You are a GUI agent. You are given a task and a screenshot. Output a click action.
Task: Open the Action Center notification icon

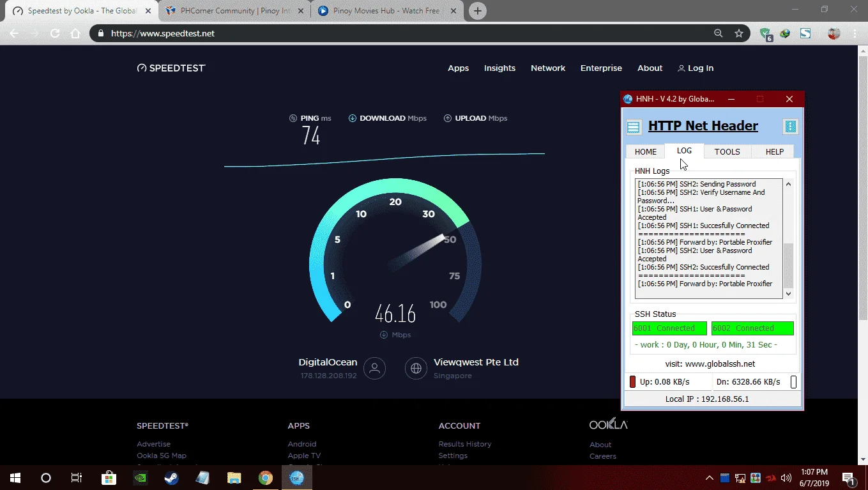(x=849, y=478)
